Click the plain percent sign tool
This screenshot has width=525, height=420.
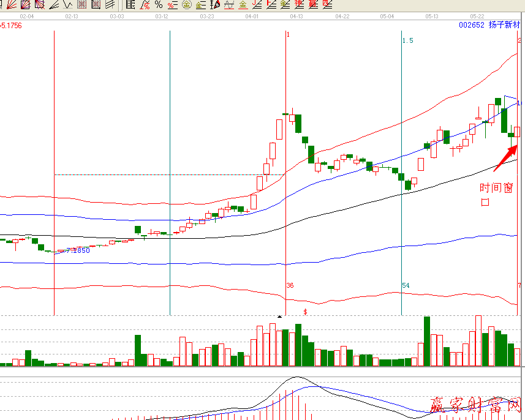pos(158,5)
